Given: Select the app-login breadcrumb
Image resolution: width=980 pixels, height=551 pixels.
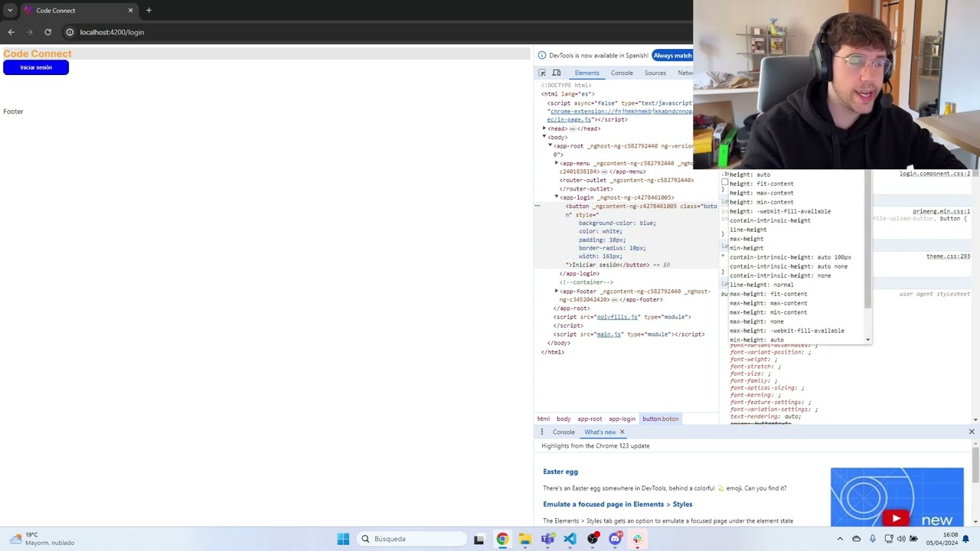Looking at the screenshot, I should click(622, 419).
